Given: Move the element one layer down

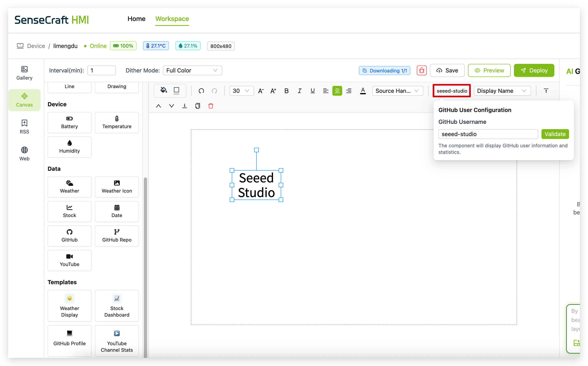Looking at the screenshot, I should click(x=171, y=106).
